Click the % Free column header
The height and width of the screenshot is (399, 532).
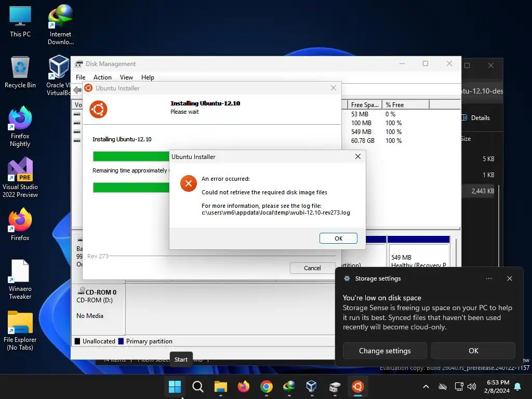click(x=406, y=105)
